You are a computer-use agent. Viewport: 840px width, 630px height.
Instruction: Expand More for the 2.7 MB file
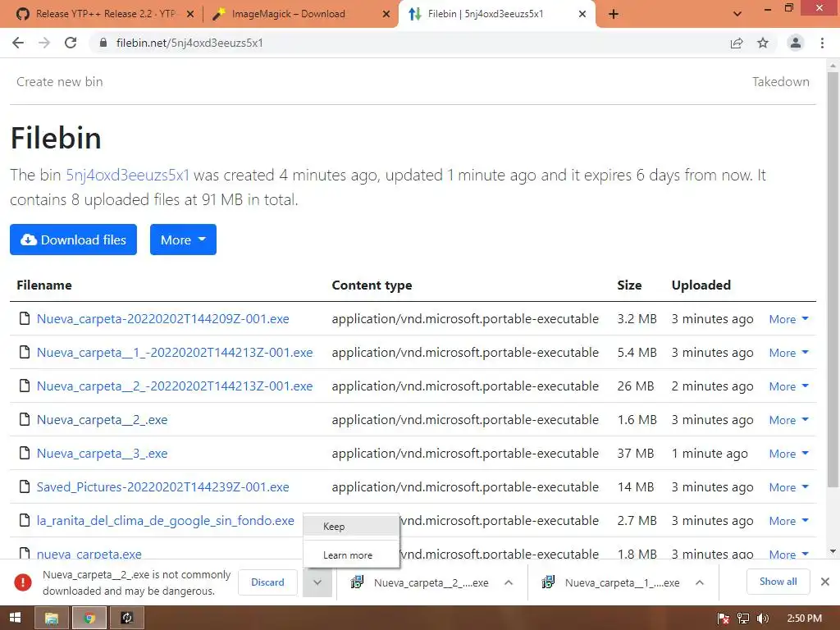click(788, 521)
